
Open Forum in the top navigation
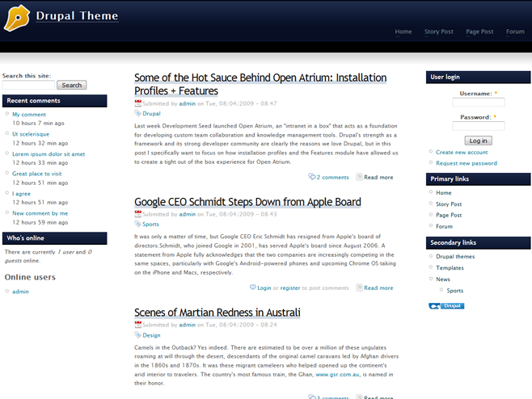515,31
